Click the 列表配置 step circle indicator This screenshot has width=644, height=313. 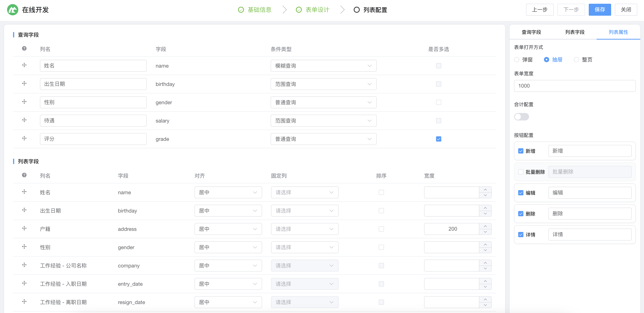(x=357, y=10)
